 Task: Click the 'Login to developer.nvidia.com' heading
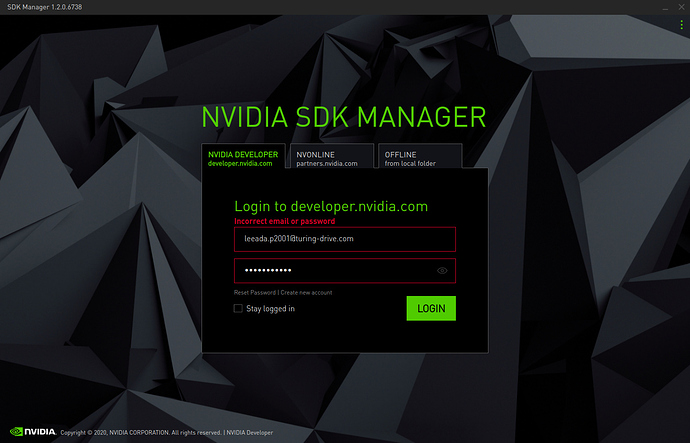(x=331, y=206)
